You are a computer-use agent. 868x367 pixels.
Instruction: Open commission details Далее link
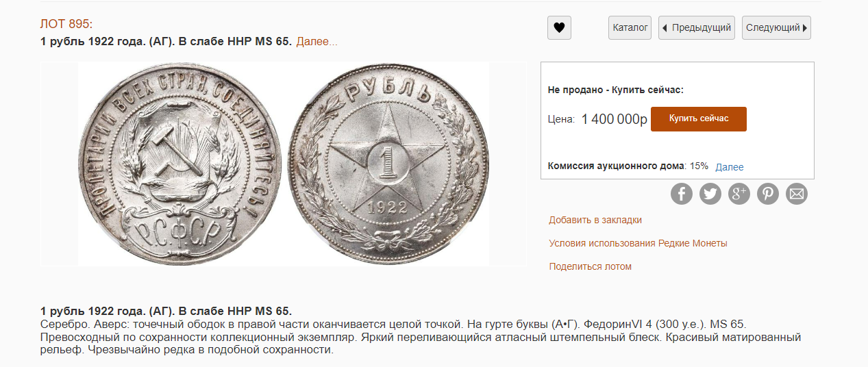point(729,167)
